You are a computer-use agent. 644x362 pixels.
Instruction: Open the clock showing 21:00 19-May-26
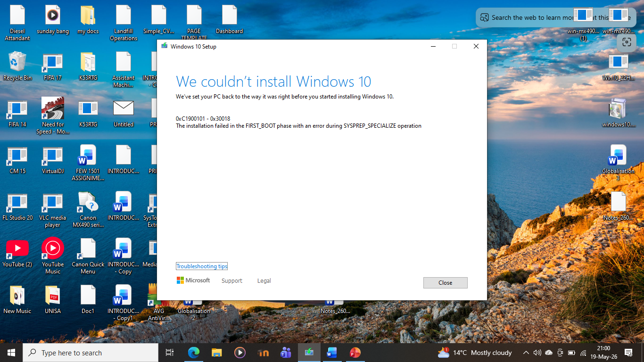click(x=603, y=353)
